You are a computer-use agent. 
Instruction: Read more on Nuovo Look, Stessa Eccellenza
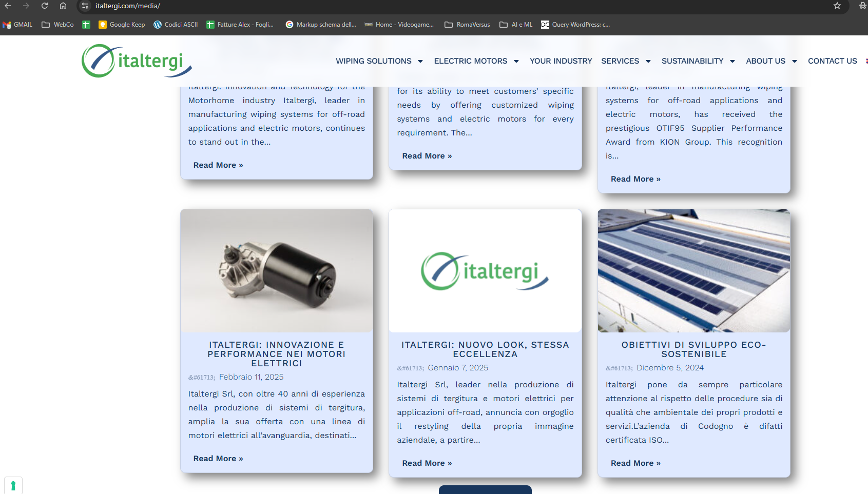pyautogui.click(x=427, y=463)
